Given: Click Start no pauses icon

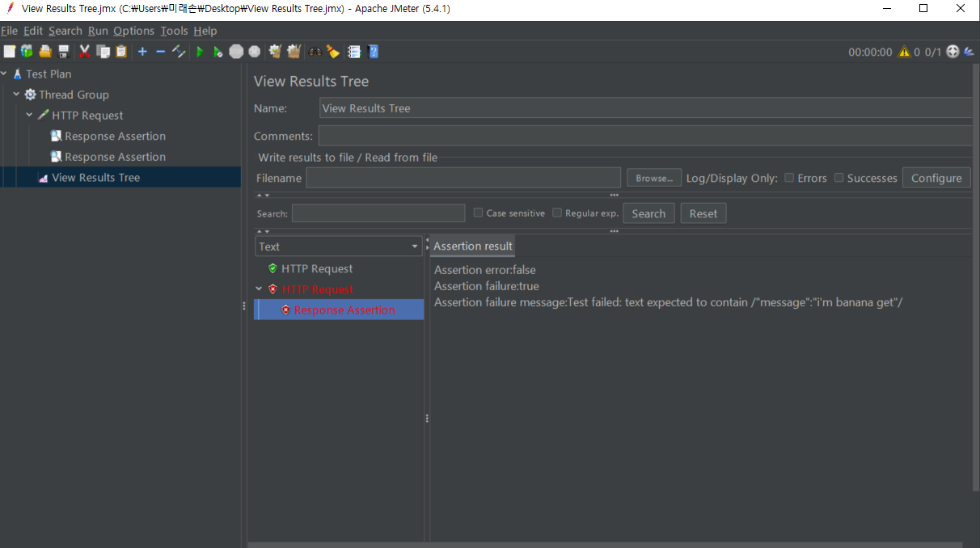Looking at the screenshot, I should 218,52.
